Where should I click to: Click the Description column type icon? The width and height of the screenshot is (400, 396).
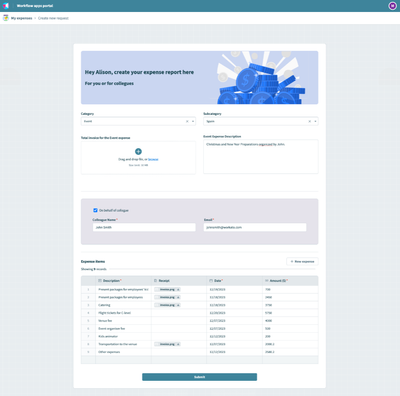pos(100,281)
